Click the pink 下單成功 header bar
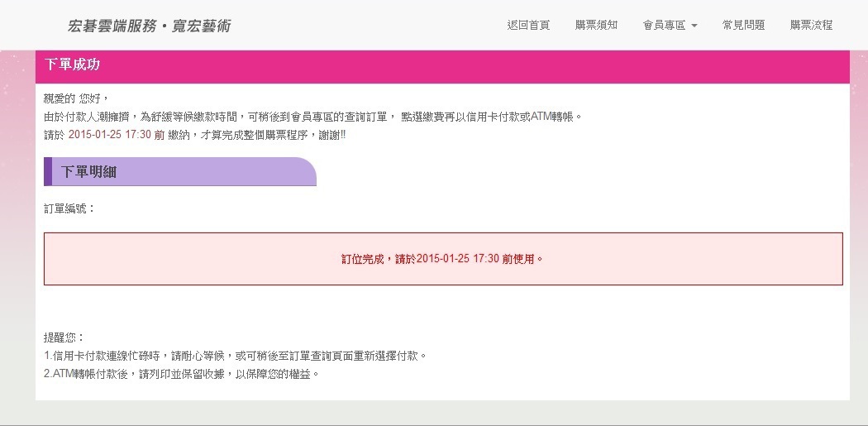Screen dimensions: 868x426 tap(442, 65)
